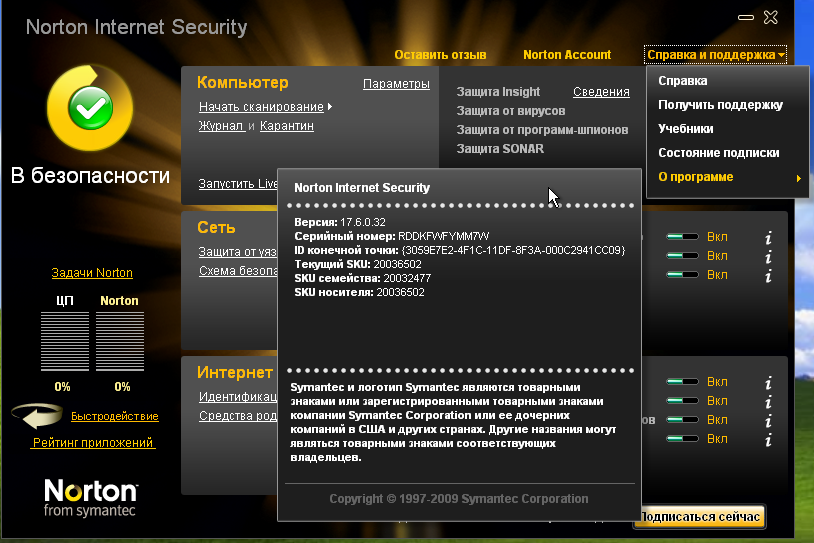Screen dimensions: 814x543
Task: Open Средства родительского контроля link
Action: pos(238,416)
